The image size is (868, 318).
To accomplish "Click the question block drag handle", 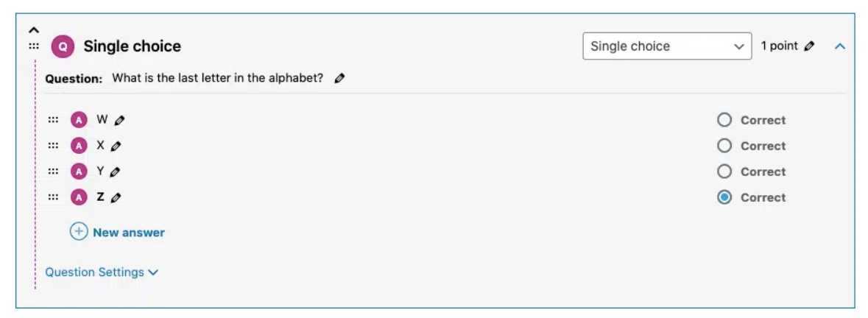I will click(34, 46).
